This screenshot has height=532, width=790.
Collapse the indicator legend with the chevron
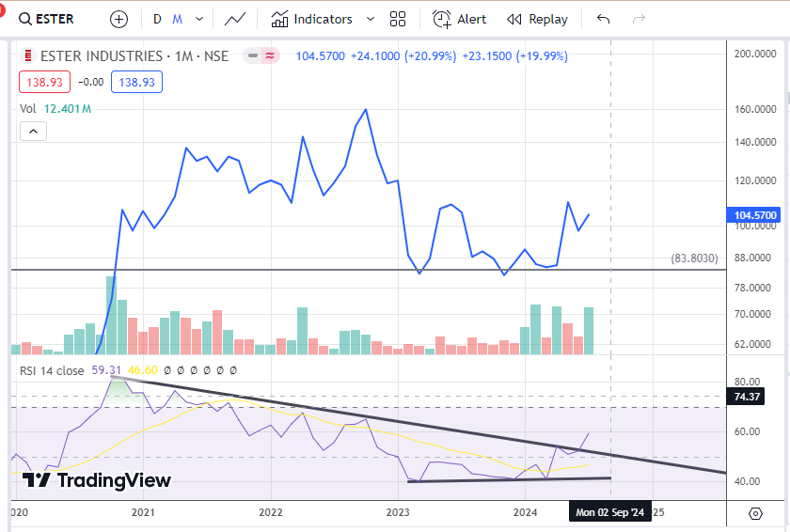point(33,132)
